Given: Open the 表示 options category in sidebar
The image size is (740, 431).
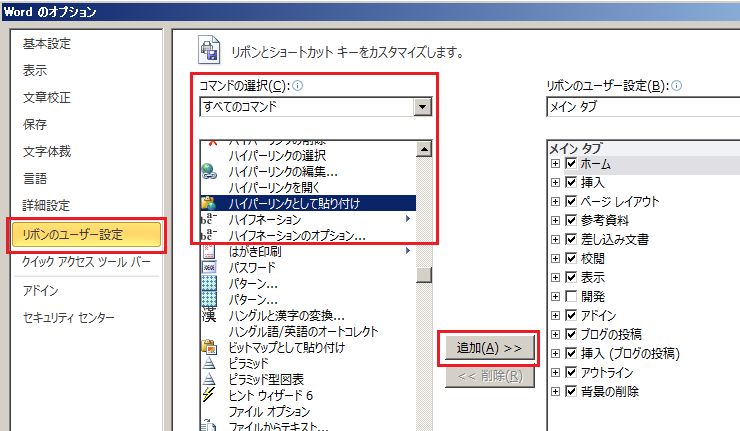Looking at the screenshot, I should (x=35, y=70).
